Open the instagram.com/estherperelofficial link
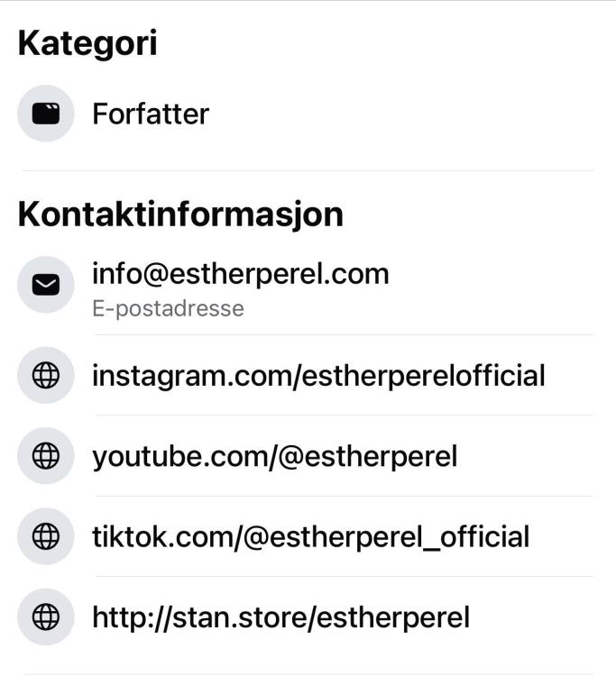Viewport: 616px width, 676px height. pyautogui.click(x=318, y=376)
